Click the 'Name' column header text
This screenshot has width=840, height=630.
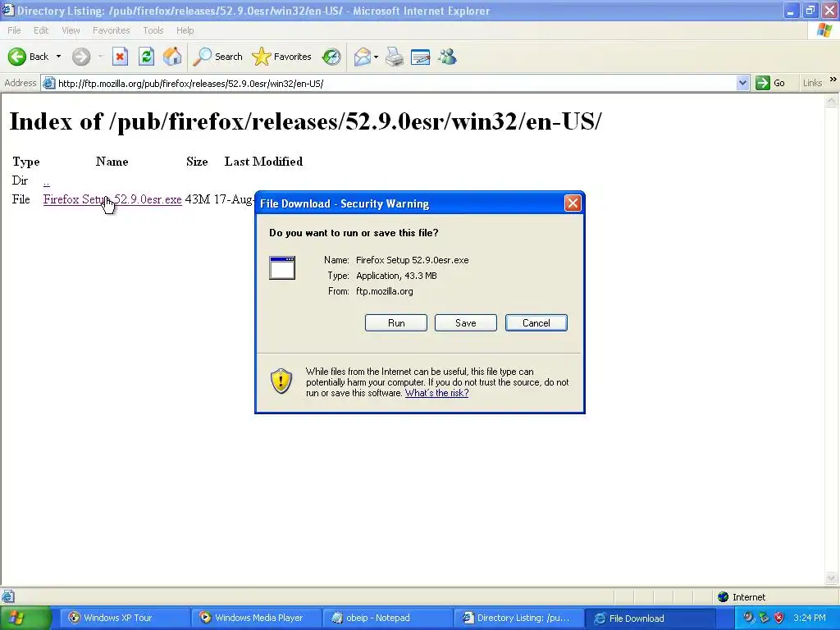coord(112,162)
